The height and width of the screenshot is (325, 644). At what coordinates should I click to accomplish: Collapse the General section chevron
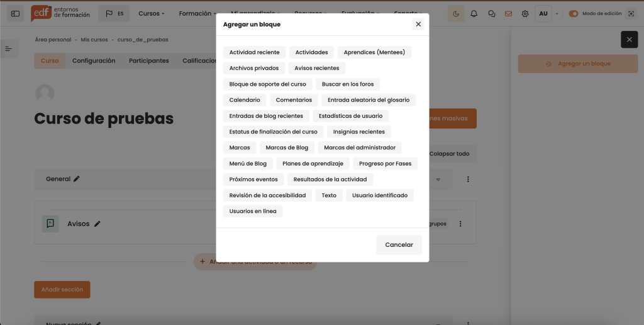(x=438, y=180)
